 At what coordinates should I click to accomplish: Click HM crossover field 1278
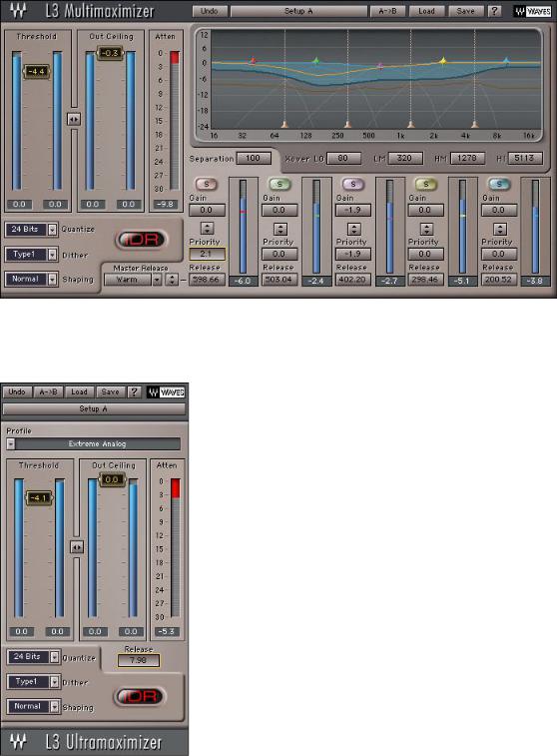(x=467, y=158)
